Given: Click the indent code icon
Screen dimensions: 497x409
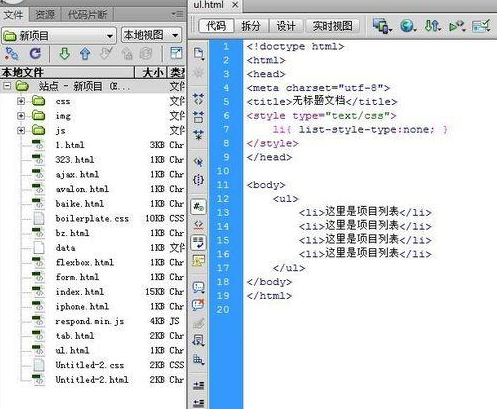Looking at the screenshot, I should [199, 386].
